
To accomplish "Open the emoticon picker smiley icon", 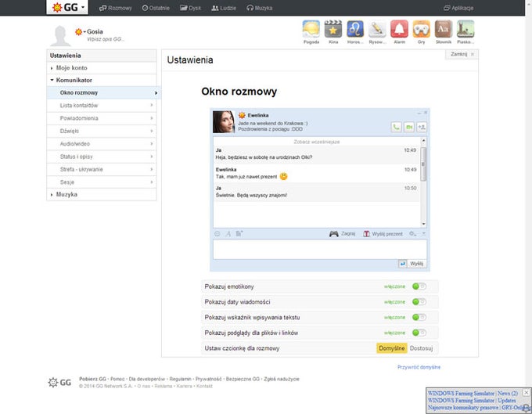I will pos(217,233).
